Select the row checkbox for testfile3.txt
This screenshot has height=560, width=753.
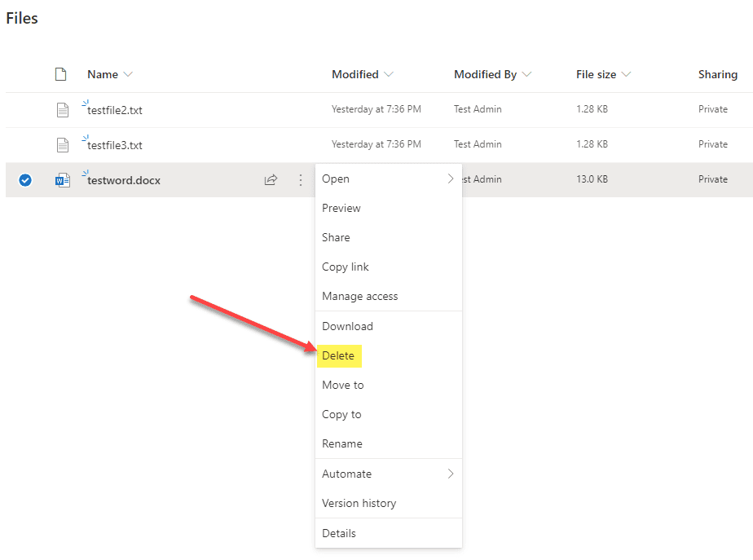[25, 144]
